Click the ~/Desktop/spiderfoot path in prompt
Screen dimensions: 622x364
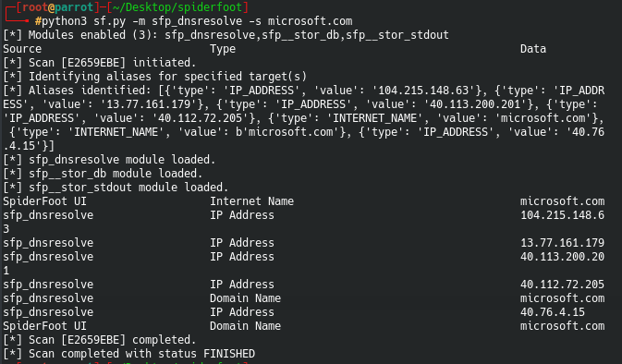[177, 7]
